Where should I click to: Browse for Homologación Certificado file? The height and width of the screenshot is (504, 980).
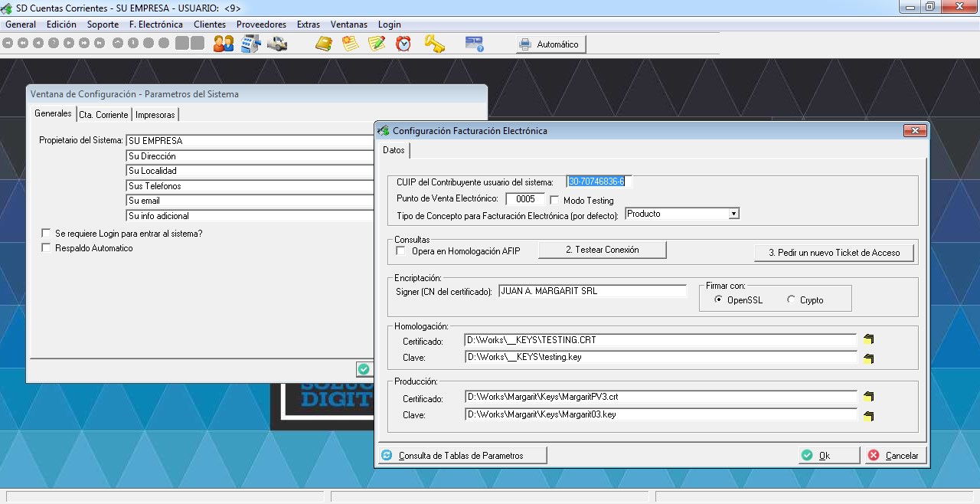pyautogui.click(x=868, y=339)
